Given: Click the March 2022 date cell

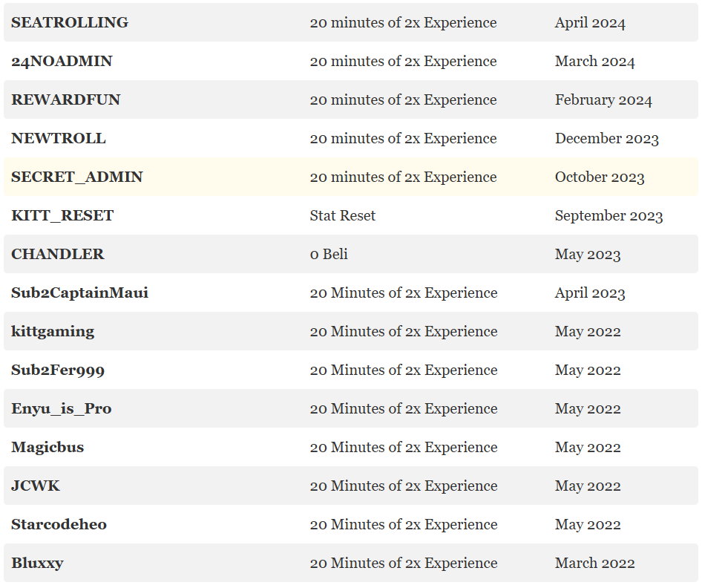Looking at the screenshot, I should click(x=594, y=563).
